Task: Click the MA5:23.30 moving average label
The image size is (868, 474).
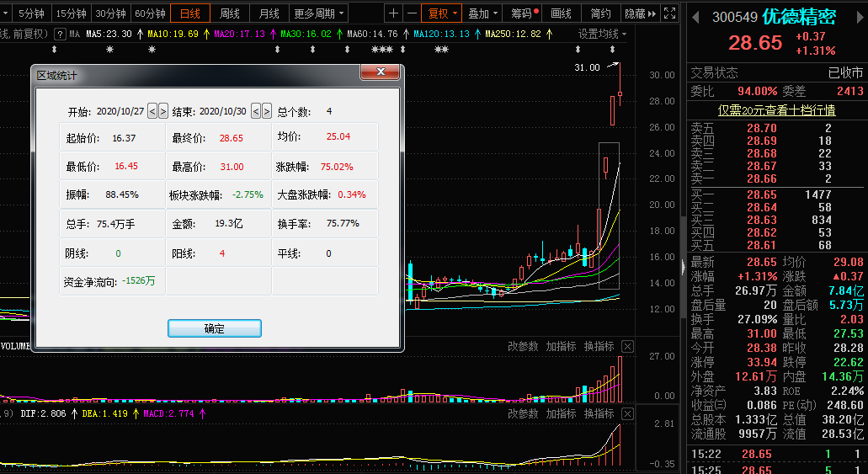Action: [x=109, y=35]
